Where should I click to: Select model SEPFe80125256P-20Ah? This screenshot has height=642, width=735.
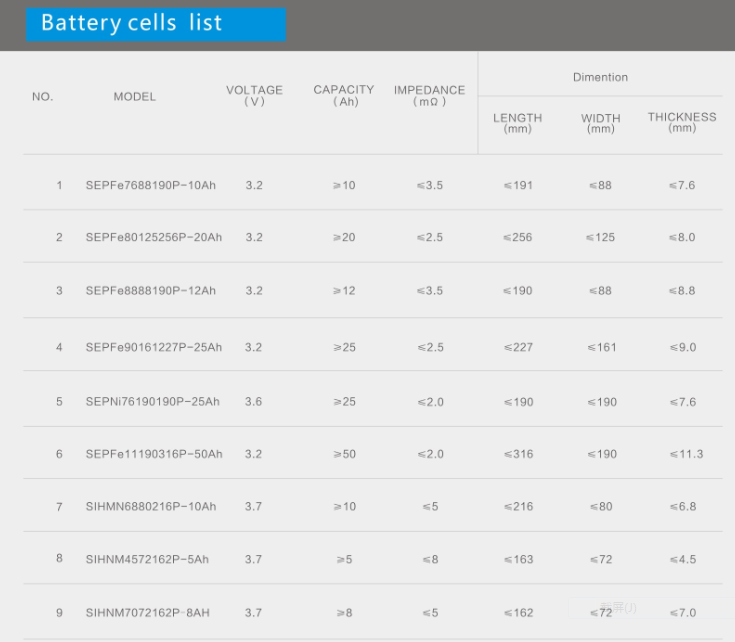[154, 238]
